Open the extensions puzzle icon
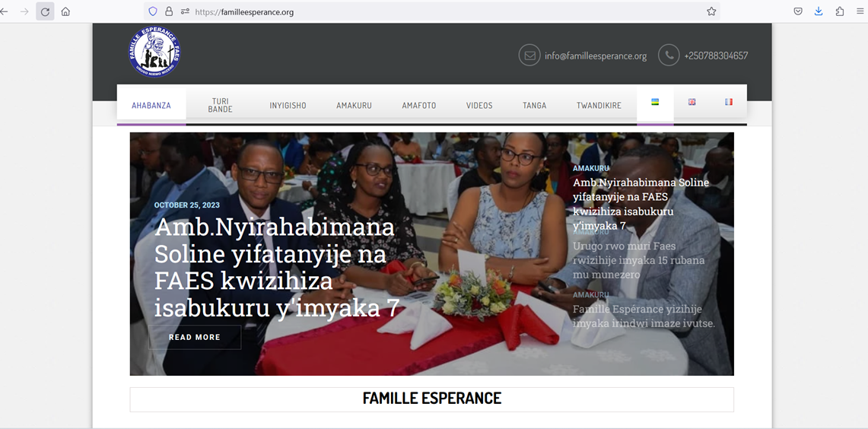This screenshot has height=429, width=868. point(840,11)
